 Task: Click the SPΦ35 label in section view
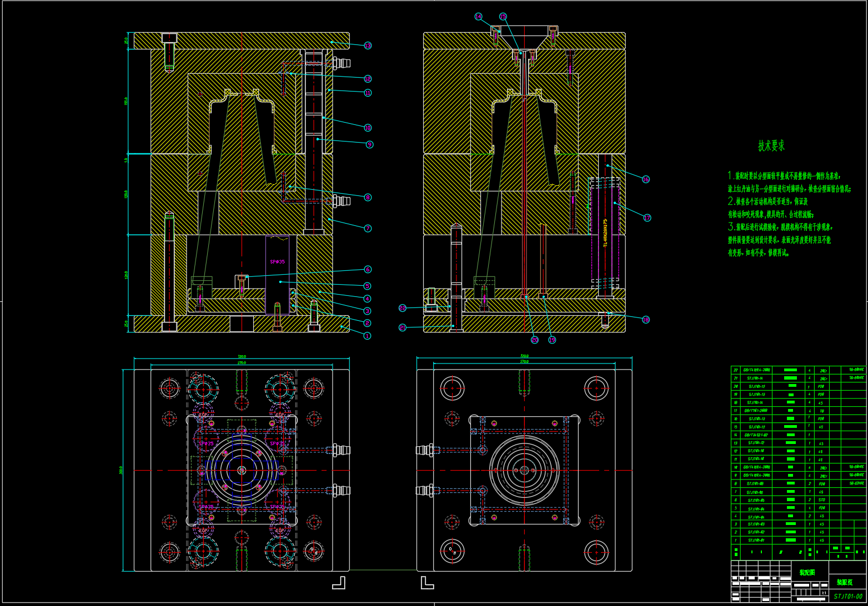tap(277, 262)
